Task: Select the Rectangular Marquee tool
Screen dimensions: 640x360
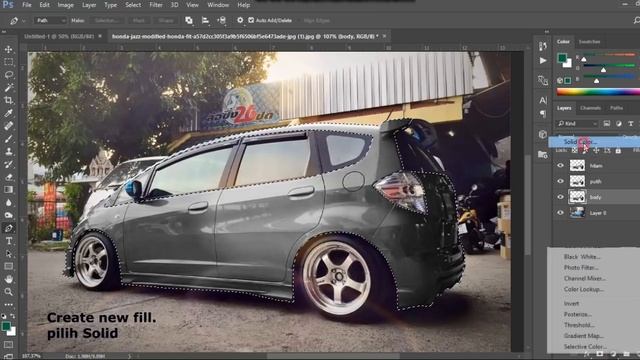Action: [x=9, y=62]
